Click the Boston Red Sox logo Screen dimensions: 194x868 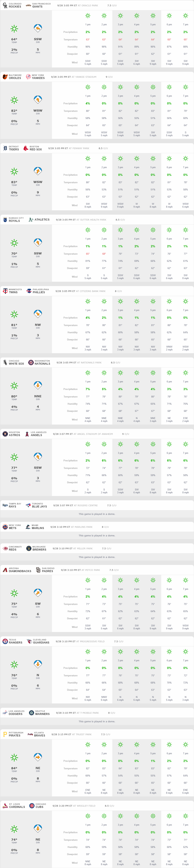[26, 148]
